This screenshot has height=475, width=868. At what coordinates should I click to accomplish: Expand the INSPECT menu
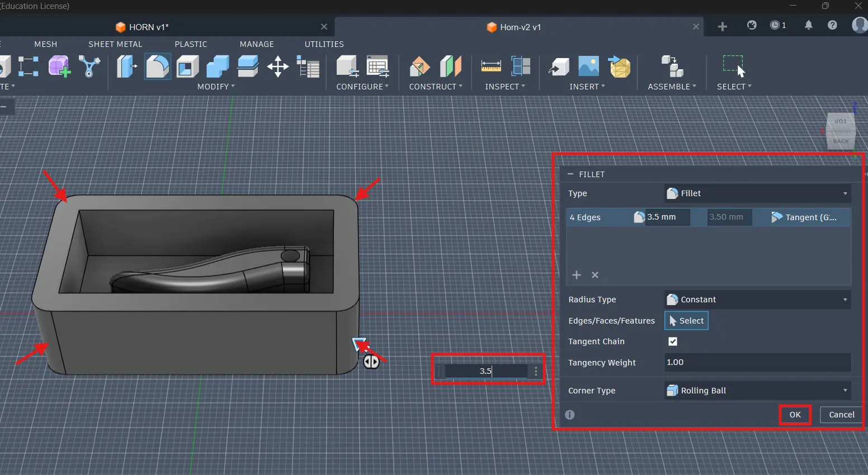pyautogui.click(x=505, y=87)
